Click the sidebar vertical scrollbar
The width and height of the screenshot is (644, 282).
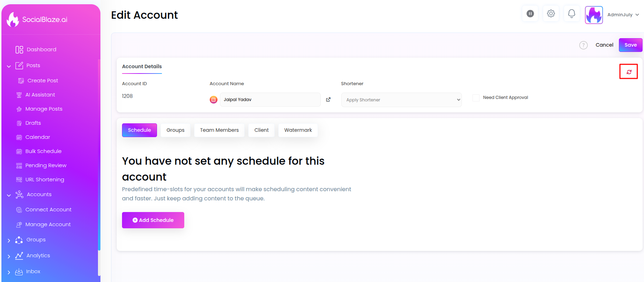click(99, 155)
